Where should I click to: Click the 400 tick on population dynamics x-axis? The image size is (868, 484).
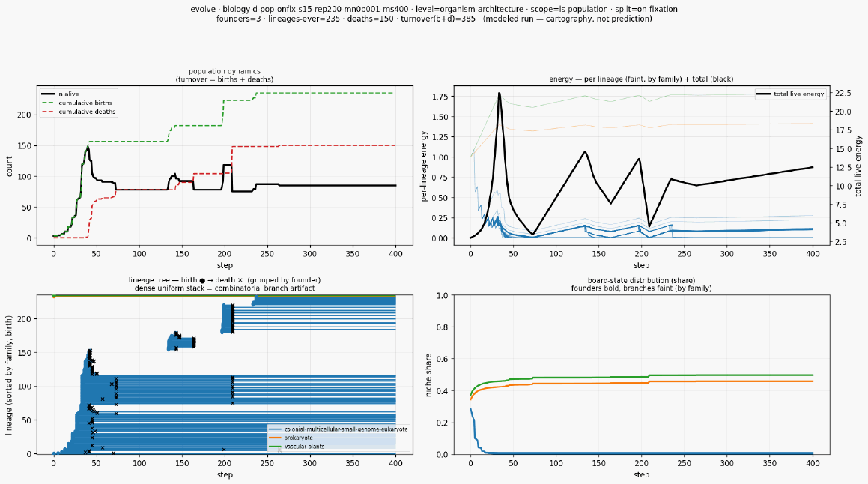click(x=395, y=254)
